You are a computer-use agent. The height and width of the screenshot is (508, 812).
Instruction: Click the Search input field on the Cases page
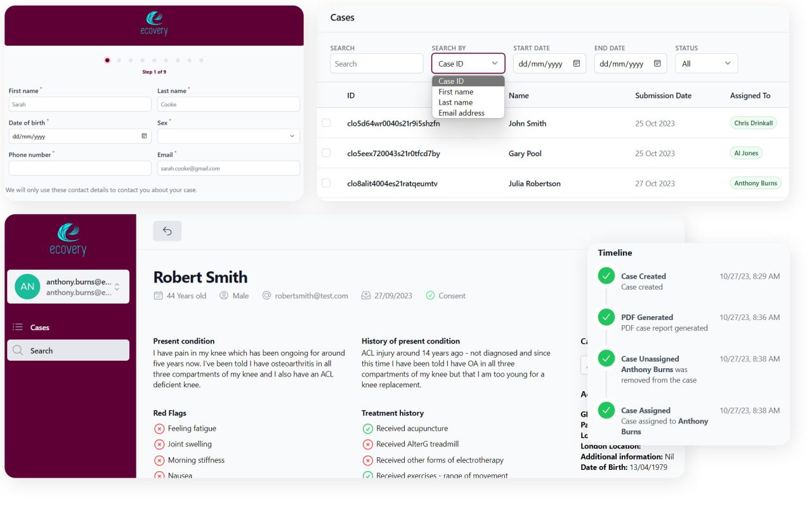376,63
